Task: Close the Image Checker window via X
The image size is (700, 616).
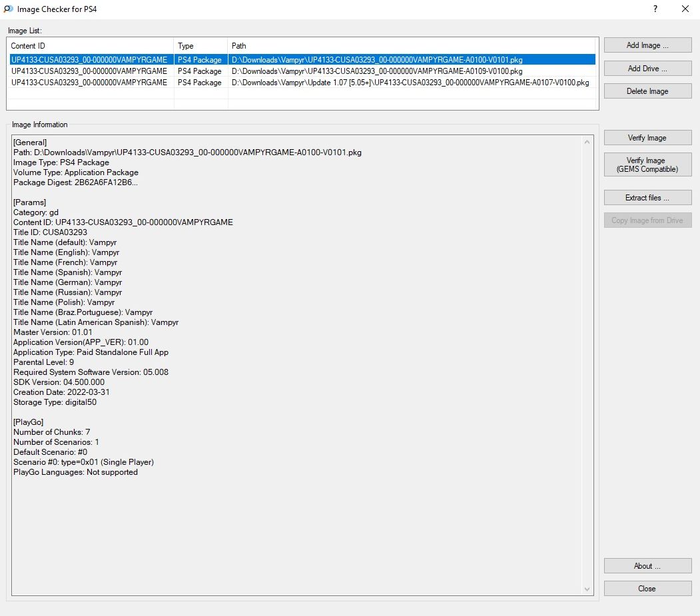Action: coord(685,9)
